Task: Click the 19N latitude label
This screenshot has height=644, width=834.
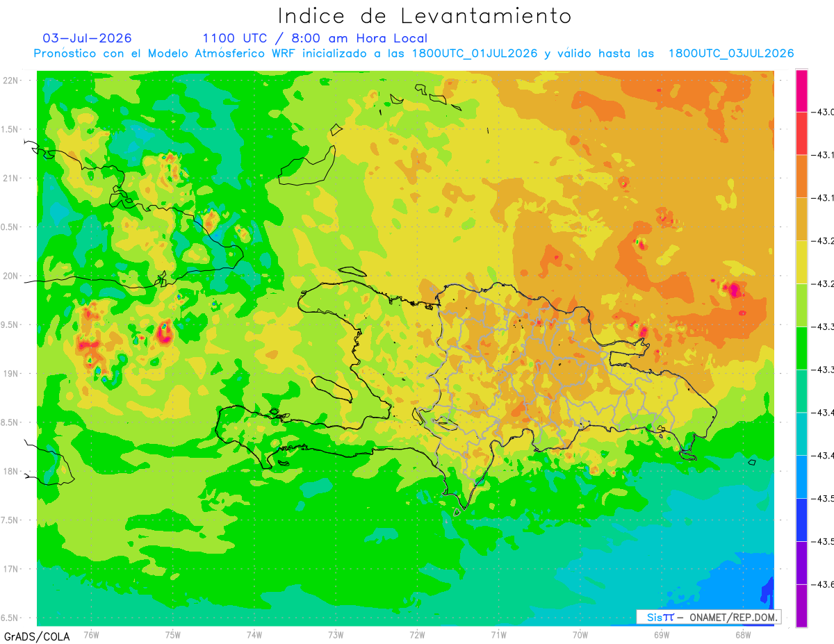Action: [11, 374]
